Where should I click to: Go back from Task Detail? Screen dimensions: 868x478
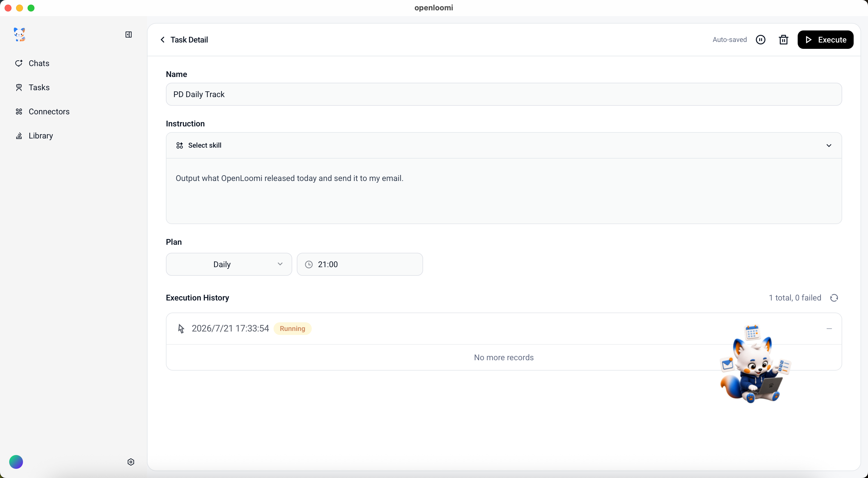click(x=162, y=40)
